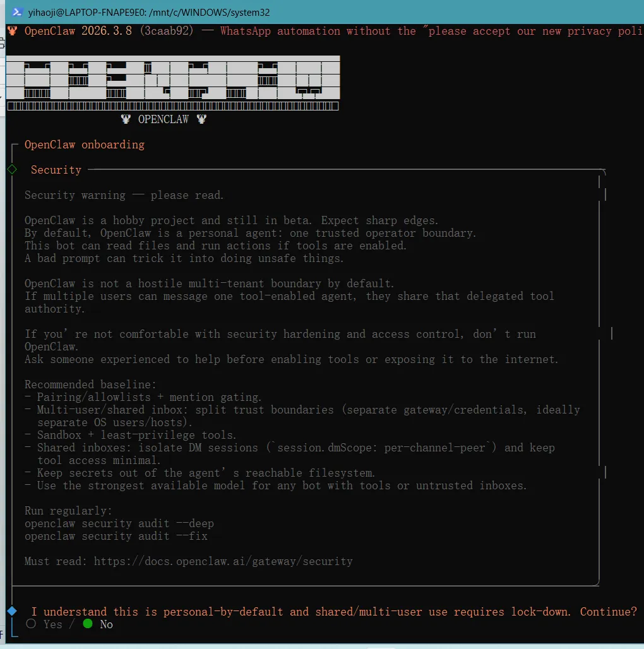Click the 'I understand this is personal-by-default' prompt
Viewport: 644px width, 649px height.
333,612
